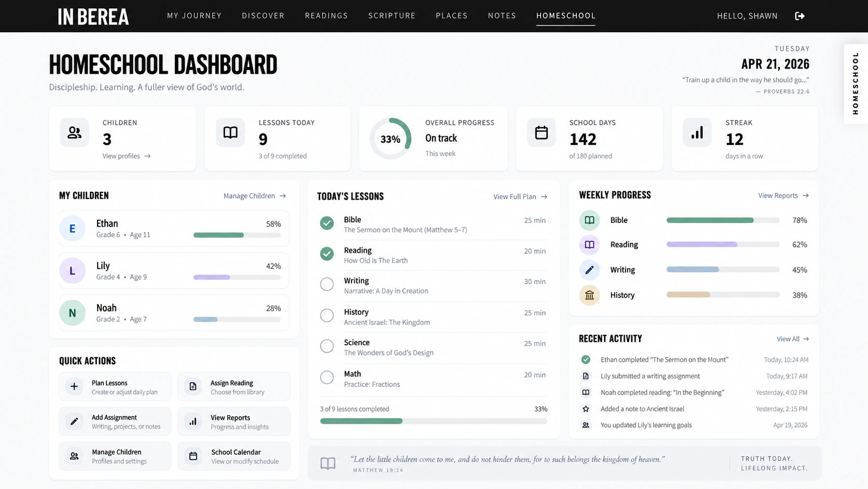
Task: Click the Writing pencil icon in Weekly Progress
Action: coord(589,270)
